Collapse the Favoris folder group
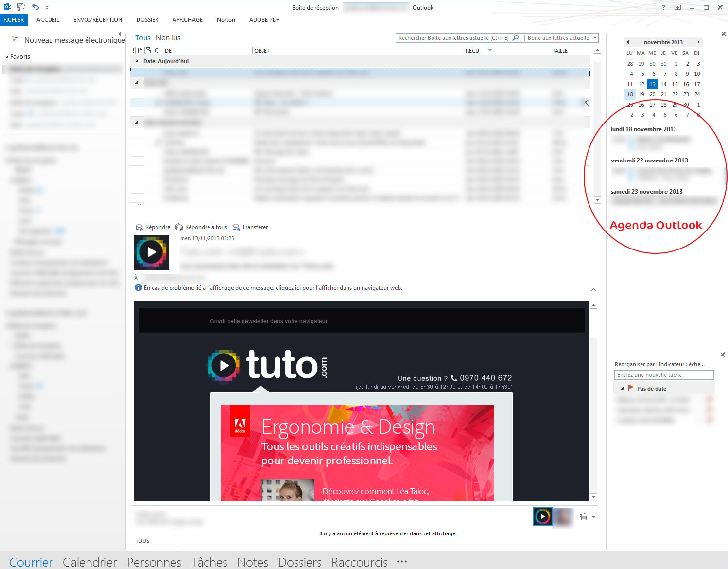This screenshot has width=728, height=569. click(7, 57)
